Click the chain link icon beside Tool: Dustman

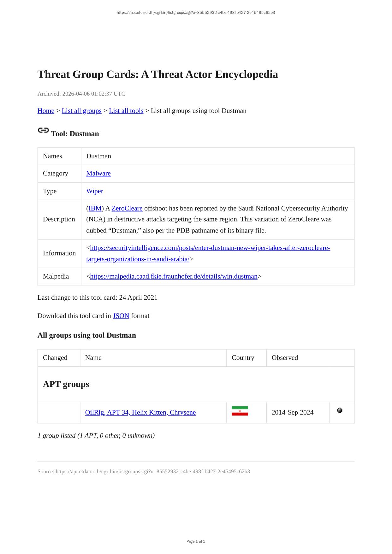(43, 130)
